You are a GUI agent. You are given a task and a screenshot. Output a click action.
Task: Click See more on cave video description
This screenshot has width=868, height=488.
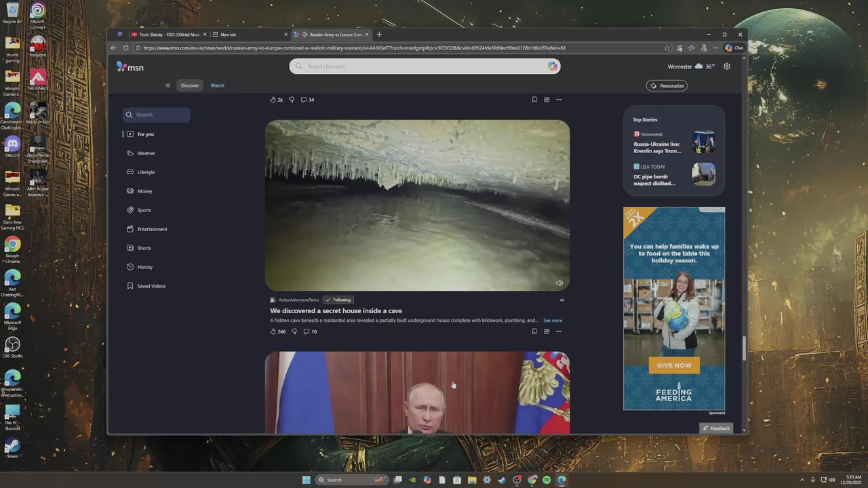(553, 321)
